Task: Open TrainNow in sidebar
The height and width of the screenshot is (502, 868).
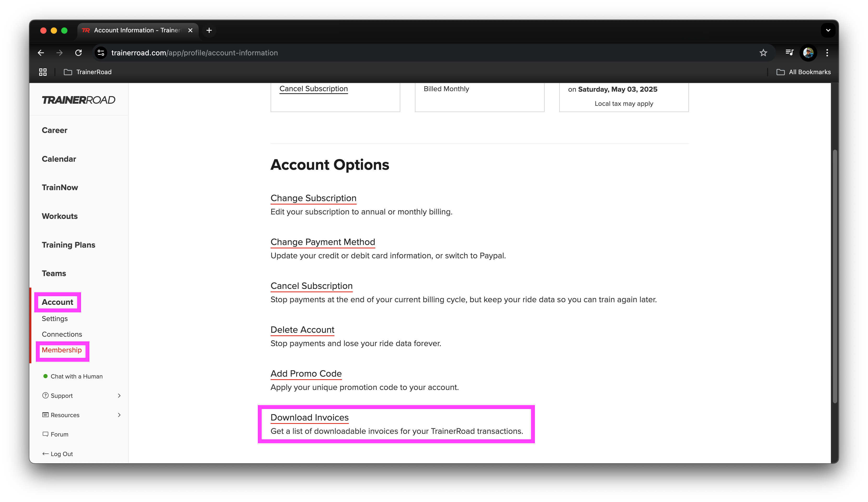Action: point(60,188)
